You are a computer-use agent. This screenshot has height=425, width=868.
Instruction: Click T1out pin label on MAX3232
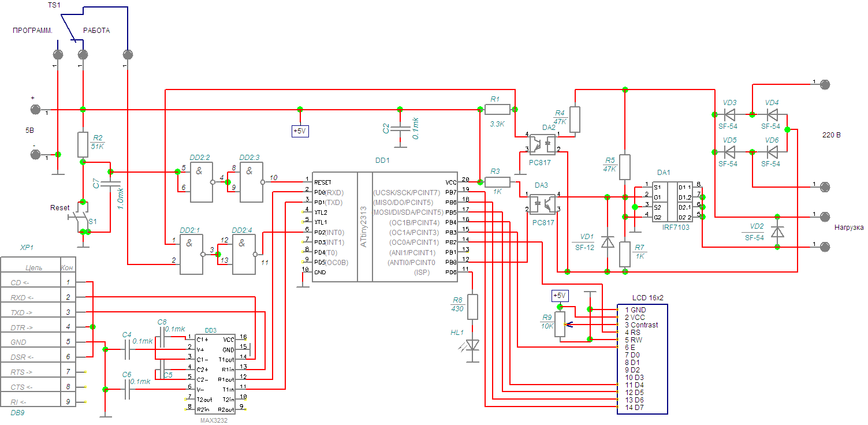pyautogui.click(x=227, y=360)
